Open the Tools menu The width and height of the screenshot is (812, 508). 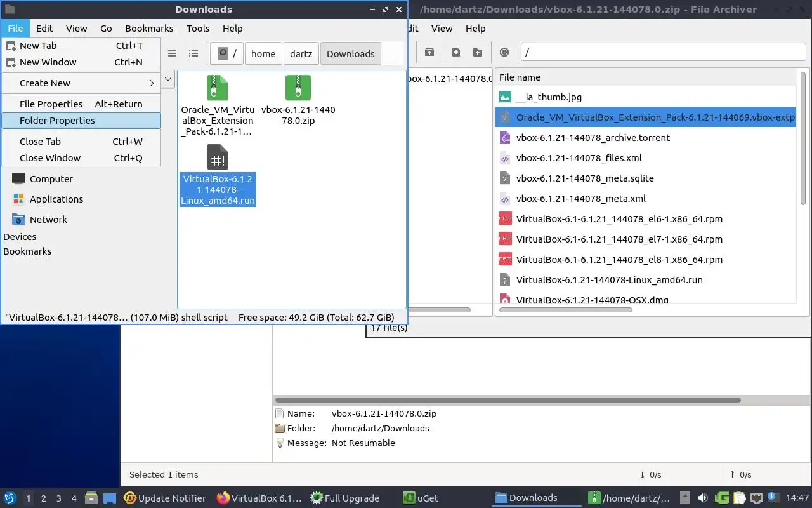click(x=198, y=29)
